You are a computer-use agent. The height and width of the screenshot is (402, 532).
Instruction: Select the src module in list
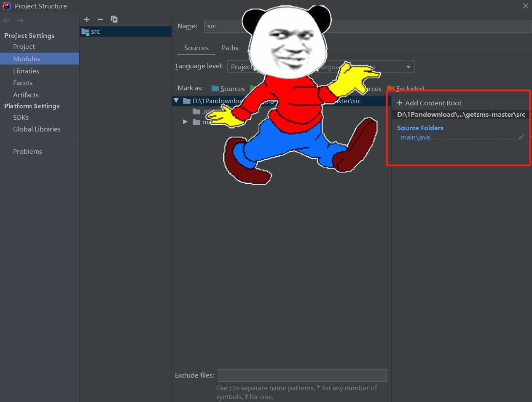[x=126, y=32]
